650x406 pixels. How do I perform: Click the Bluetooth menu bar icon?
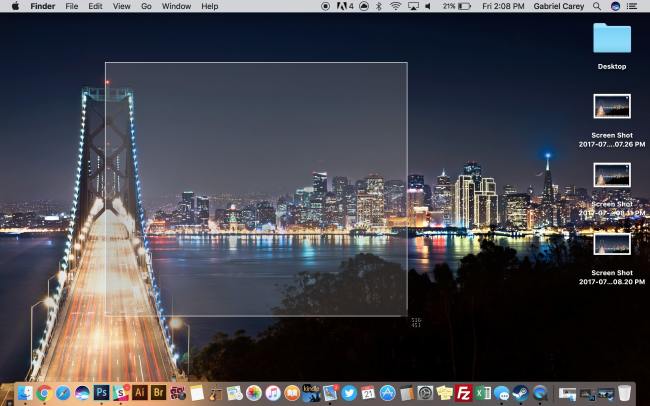coord(379,6)
